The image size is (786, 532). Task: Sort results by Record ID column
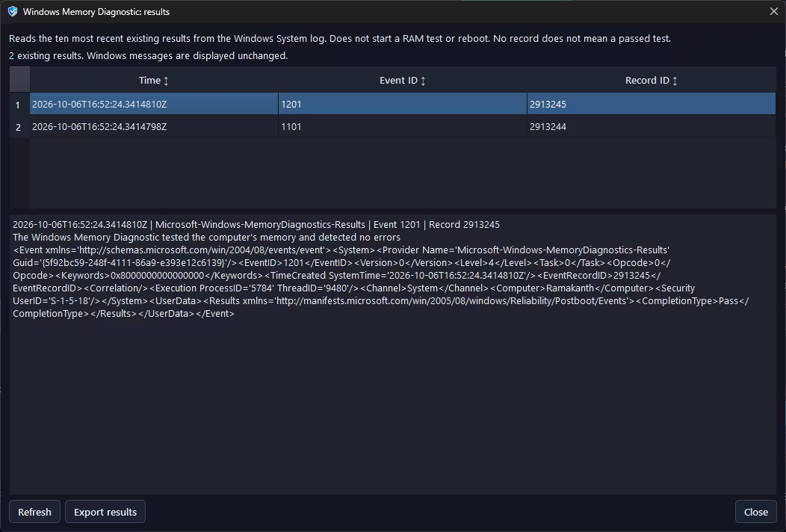point(652,80)
